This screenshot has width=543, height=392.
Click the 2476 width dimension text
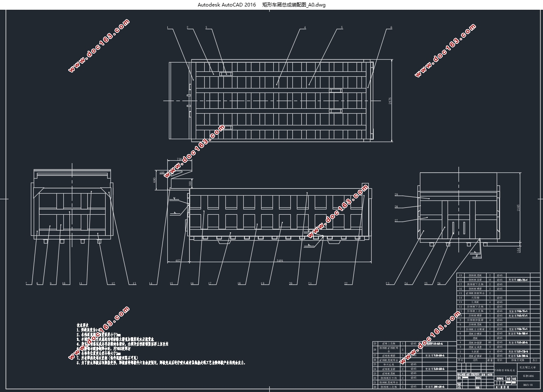pos(390,101)
